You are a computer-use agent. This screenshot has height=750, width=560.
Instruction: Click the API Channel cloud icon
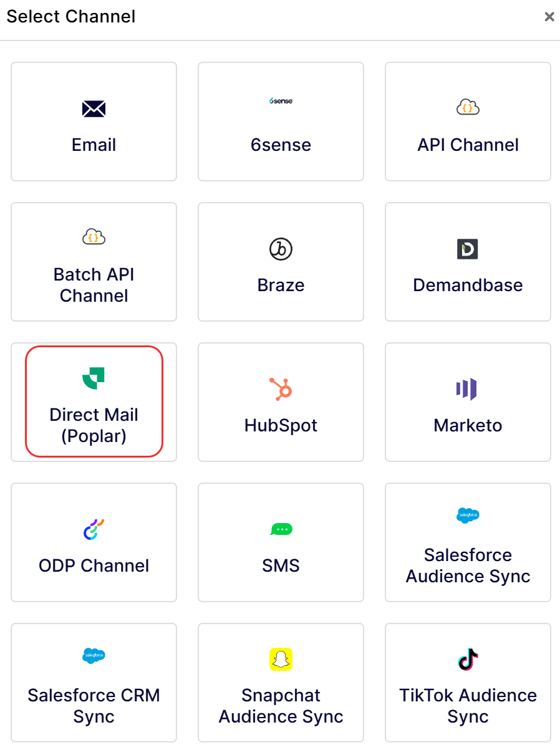coord(468,108)
